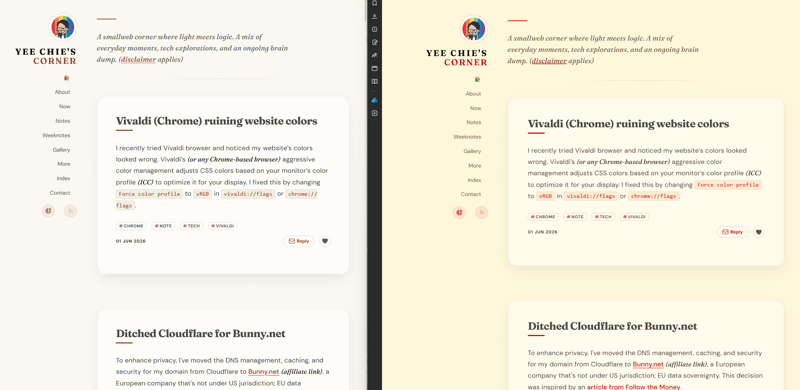Open Index in right window

[x=474, y=180]
